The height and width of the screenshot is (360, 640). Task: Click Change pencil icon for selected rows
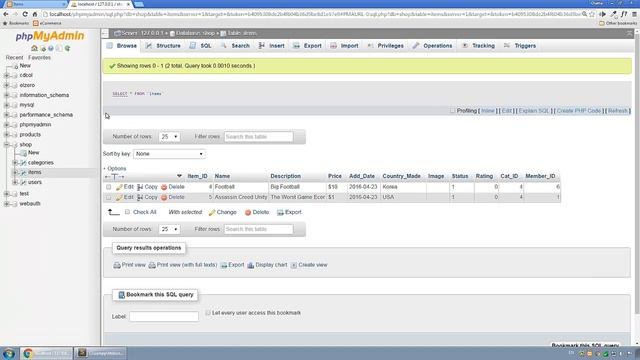212,212
